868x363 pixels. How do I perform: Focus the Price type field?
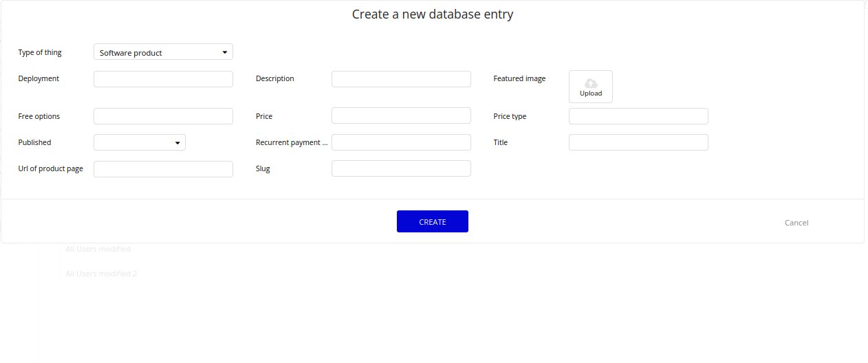(x=638, y=116)
